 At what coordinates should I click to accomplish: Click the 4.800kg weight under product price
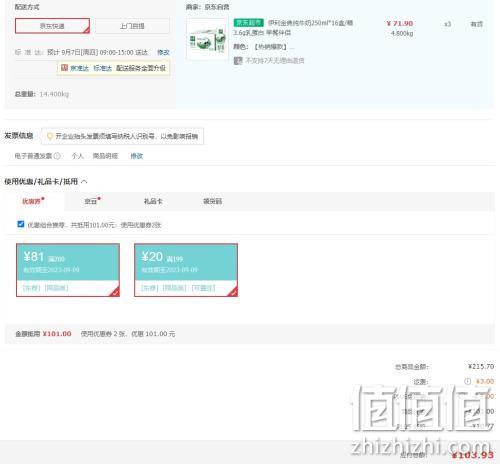coord(402,33)
